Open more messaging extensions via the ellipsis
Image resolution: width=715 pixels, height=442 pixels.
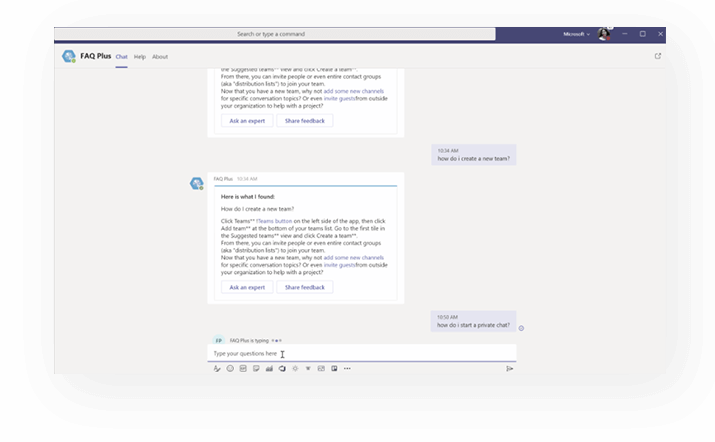click(347, 369)
